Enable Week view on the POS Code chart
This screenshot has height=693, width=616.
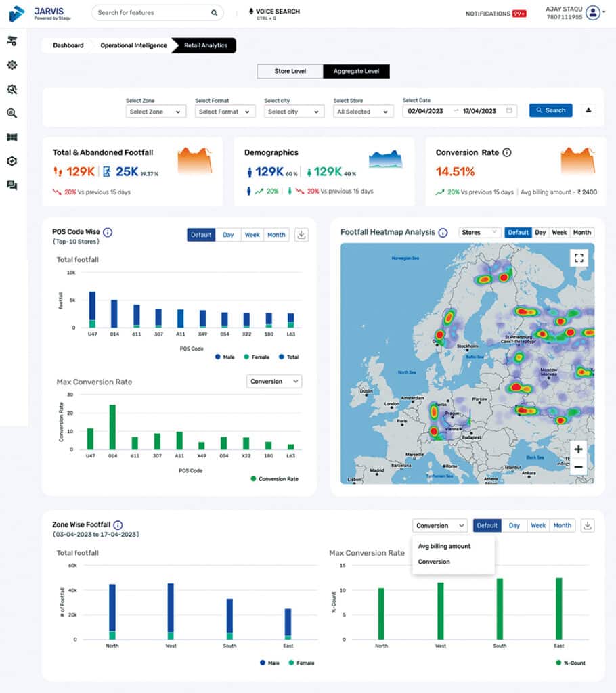click(252, 234)
